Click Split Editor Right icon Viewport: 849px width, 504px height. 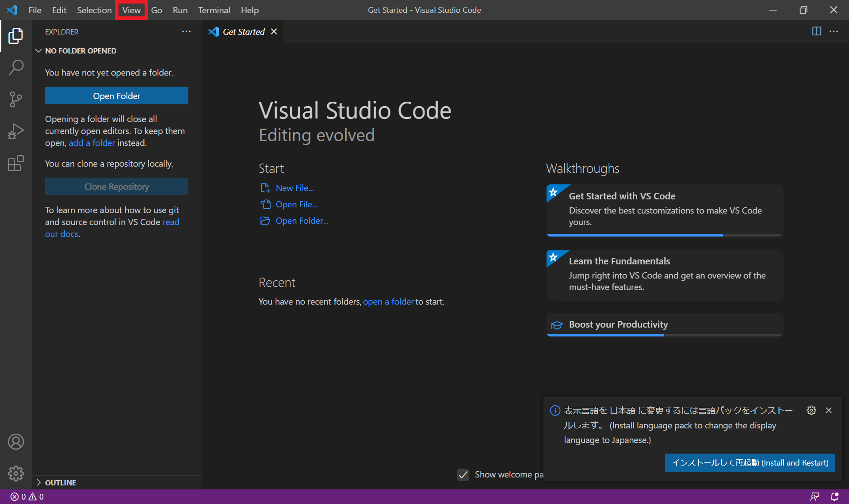point(816,31)
